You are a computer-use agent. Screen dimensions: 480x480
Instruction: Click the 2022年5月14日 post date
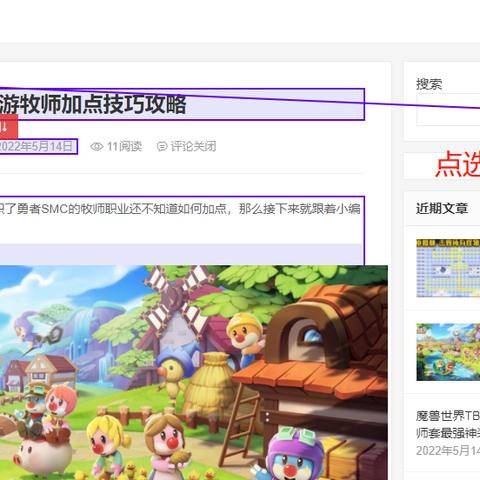click(x=36, y=146)
